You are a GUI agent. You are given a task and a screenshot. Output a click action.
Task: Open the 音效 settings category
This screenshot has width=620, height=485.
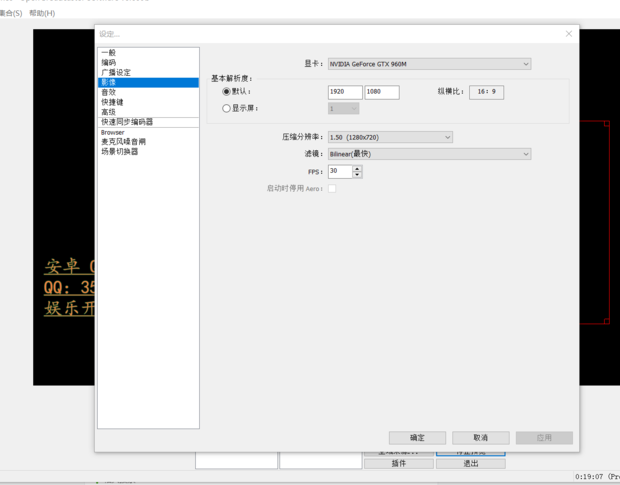(x=109, y=92)
